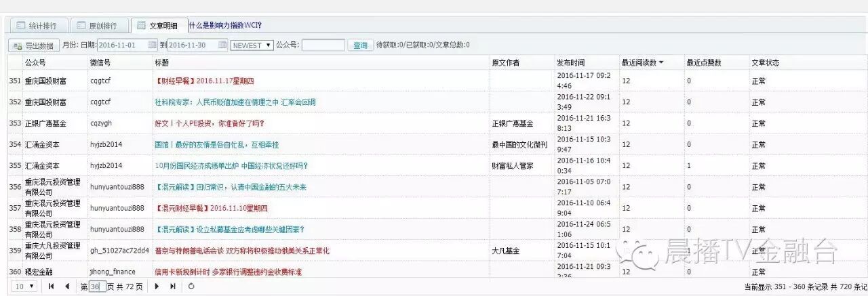
Task: Click the 发布时间 column header
Action: tap(571, 62)
